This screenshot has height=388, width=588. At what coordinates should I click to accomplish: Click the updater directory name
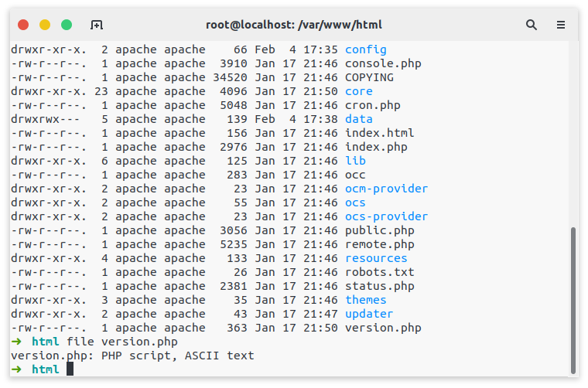(369, 314)
